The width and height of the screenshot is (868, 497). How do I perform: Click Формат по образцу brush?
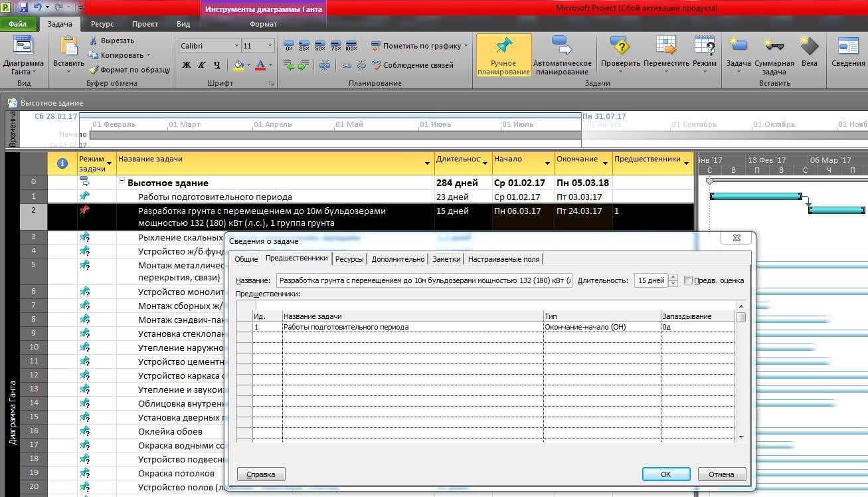[130, 70]
